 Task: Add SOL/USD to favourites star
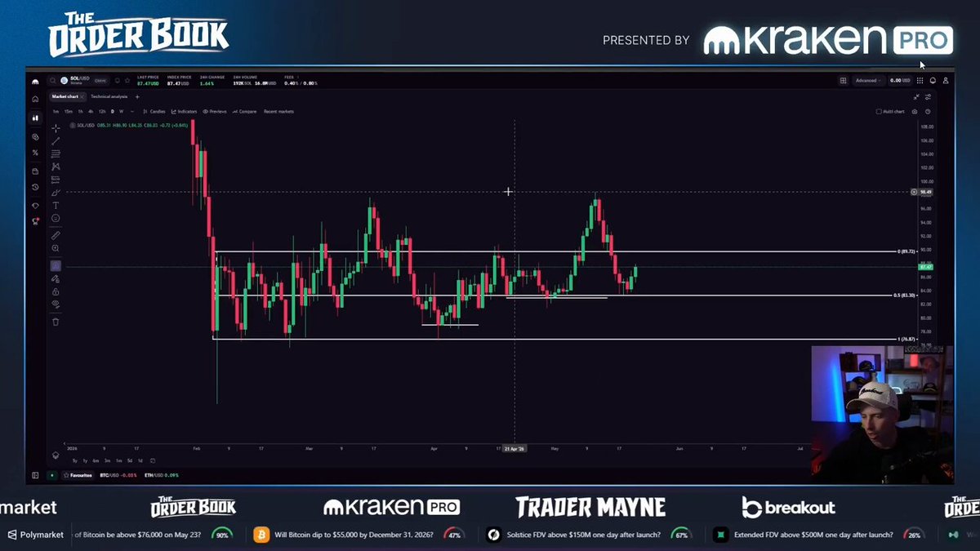pyautogui.click(x=127, y=81)
